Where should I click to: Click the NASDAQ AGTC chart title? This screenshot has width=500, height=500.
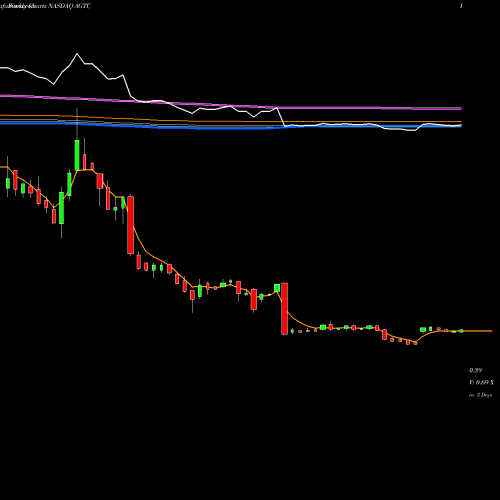[69, 6]
